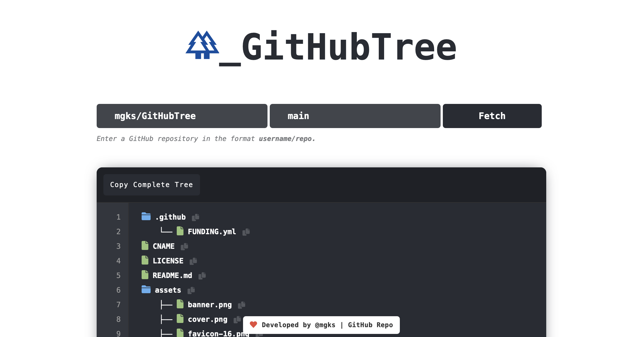The image size is (644, 337).
Task: Open the @mgks GitHub Repo link
Action: pos(370,325)
